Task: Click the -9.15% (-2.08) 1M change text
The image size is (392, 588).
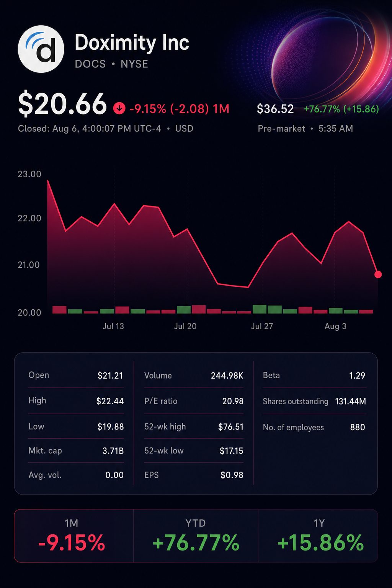Action: point(180,109)
